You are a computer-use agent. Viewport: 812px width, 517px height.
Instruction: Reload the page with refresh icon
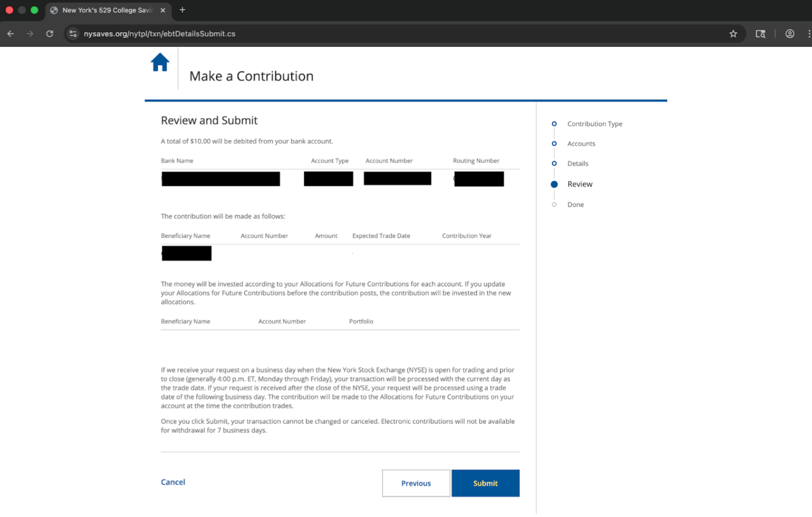pyautogui.click(x=50, y=34)
